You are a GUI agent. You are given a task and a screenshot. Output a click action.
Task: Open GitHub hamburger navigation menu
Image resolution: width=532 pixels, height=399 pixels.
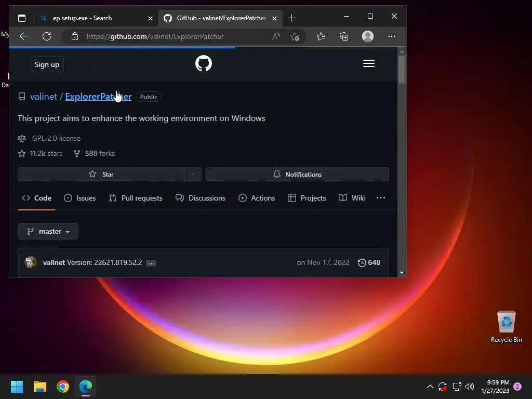pos(369,63)
